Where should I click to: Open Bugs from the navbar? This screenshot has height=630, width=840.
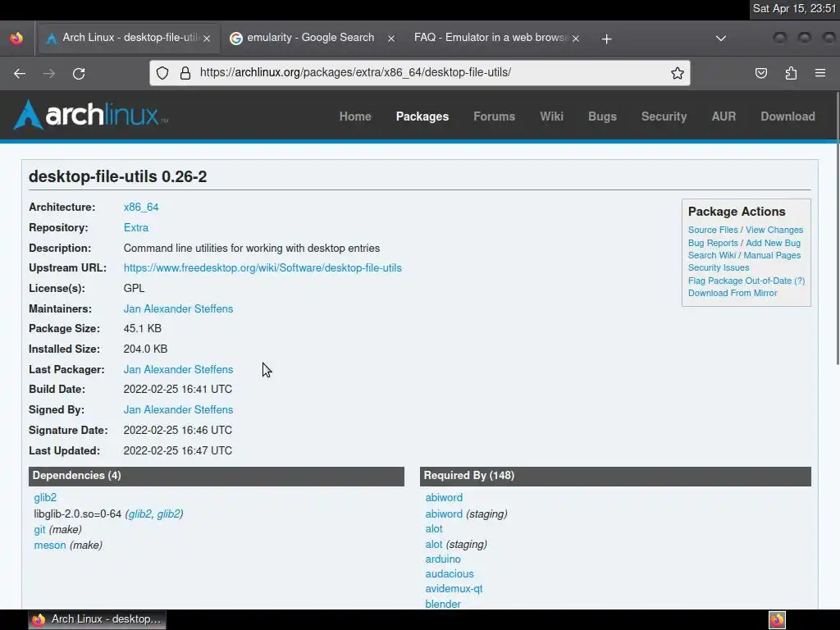pos(602,116)
